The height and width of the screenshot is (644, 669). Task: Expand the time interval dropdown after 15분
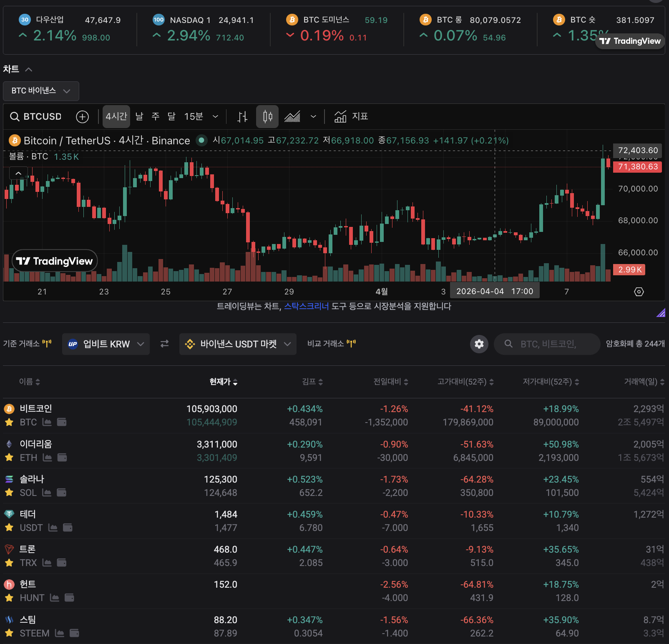(215, 116)
